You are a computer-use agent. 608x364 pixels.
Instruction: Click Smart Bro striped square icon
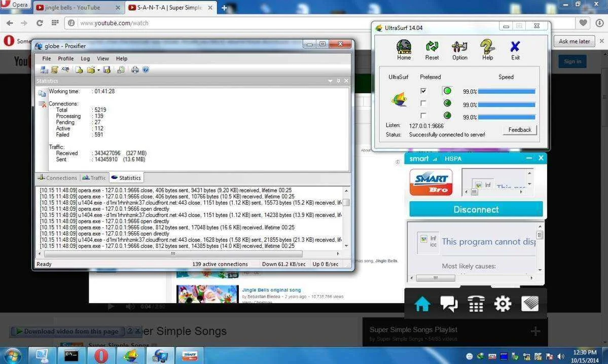(530, 304)
